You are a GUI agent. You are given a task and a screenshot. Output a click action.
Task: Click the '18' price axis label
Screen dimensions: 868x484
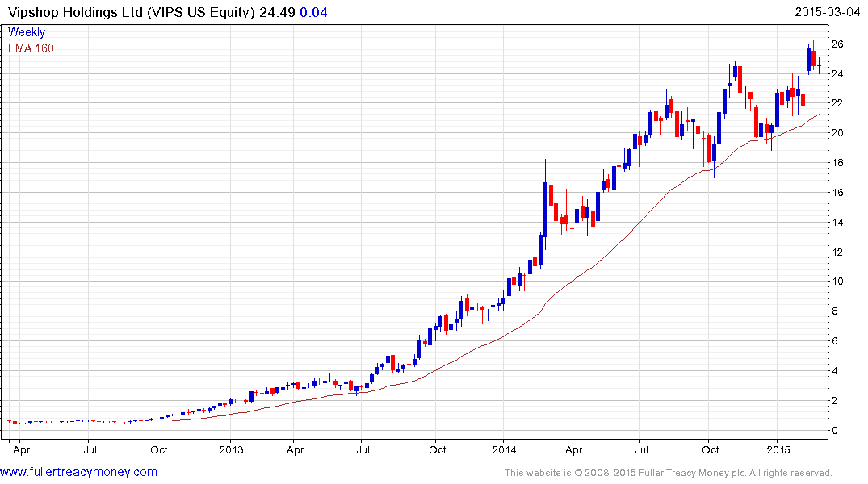(837, 163)
